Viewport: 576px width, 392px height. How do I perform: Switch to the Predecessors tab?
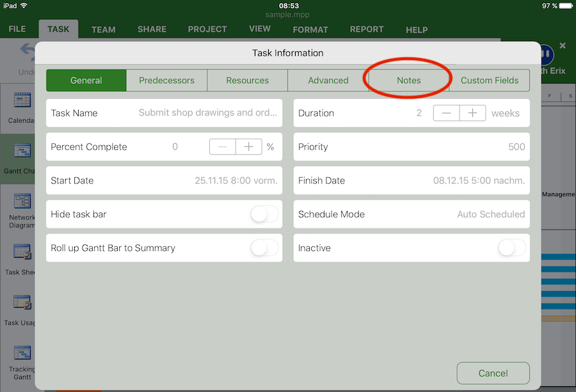[166, 80]
